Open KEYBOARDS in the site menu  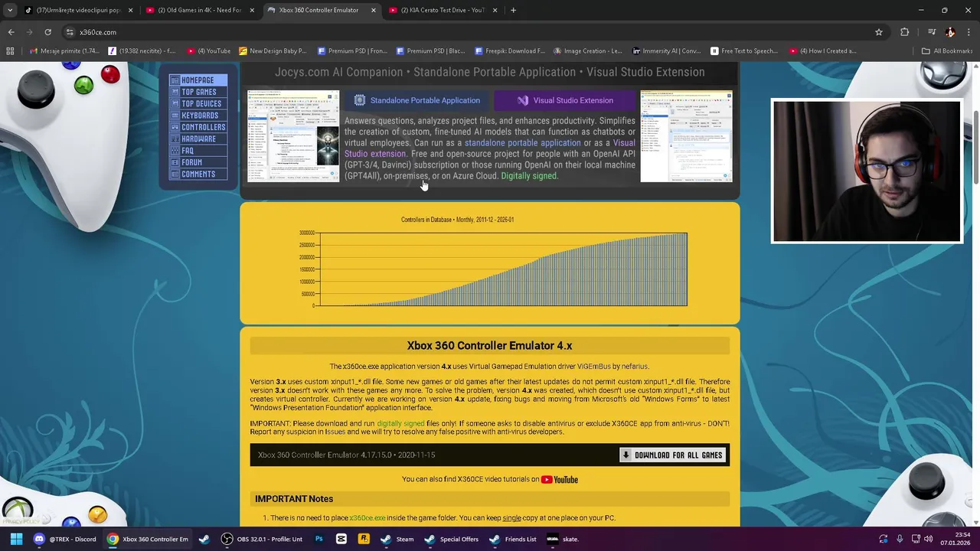(199, 116)
